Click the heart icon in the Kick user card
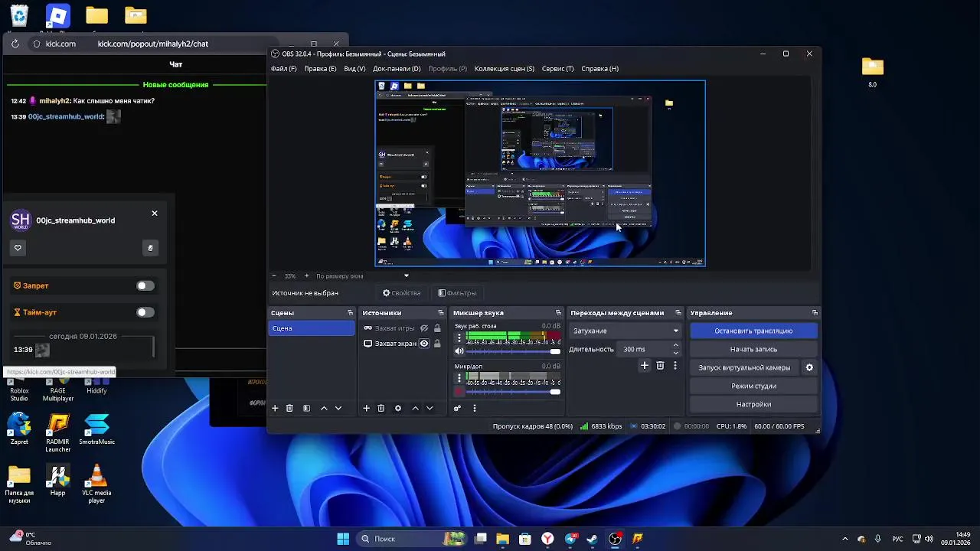The width and height of the screenshot is (980, 551). pos(18,248)
